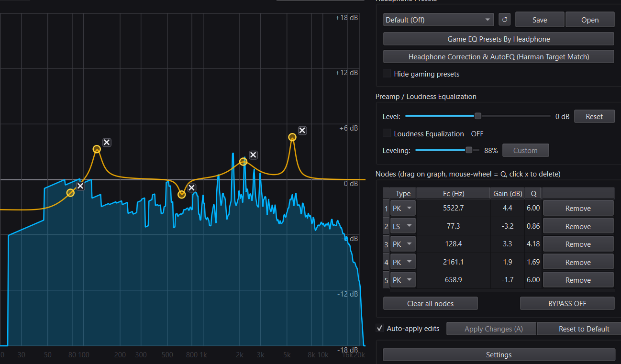Delete the 128 Hz peak node with its X

pos(107,142)
